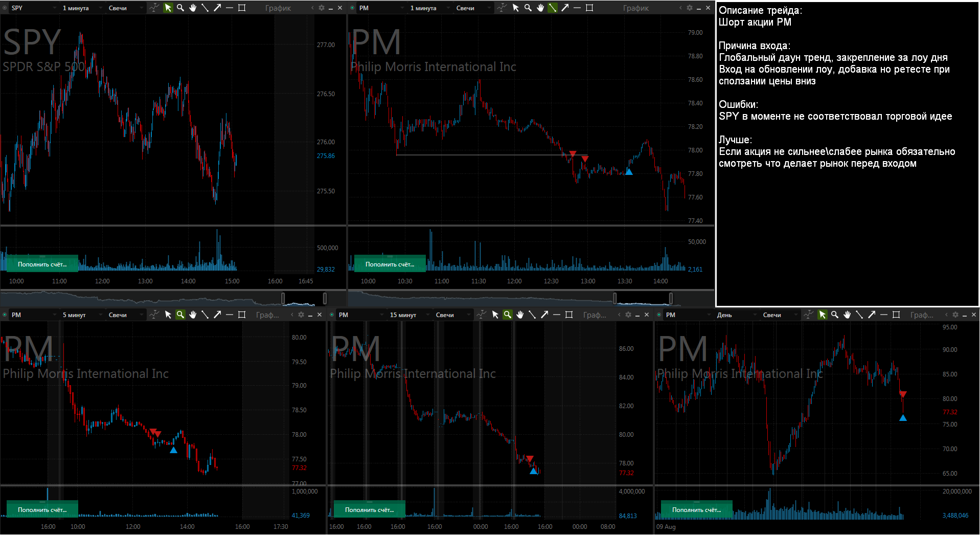Click red short-entry marker on PM daily chart
This screenshot has width=980, height=535.
coord(903,394)
